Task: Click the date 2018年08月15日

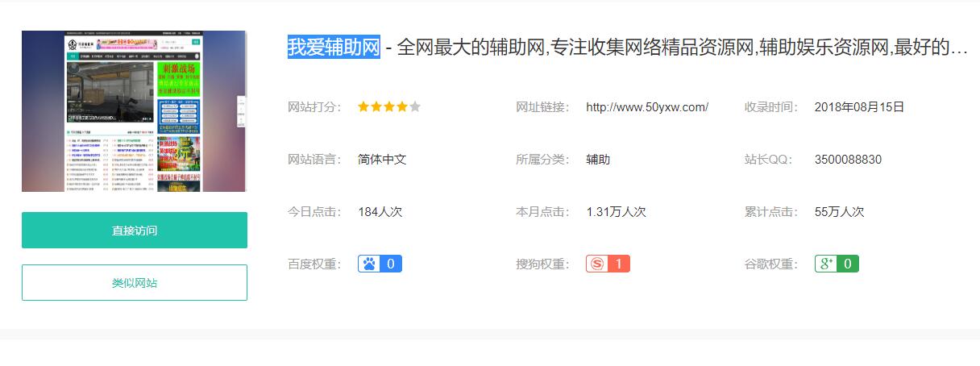Action: tap(859, 107)
